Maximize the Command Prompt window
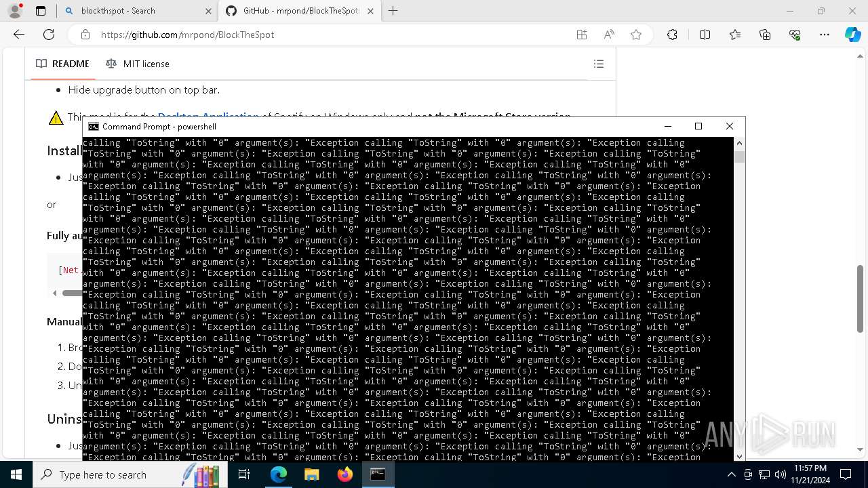Screen dimensions: 868x488 [698, 126]
